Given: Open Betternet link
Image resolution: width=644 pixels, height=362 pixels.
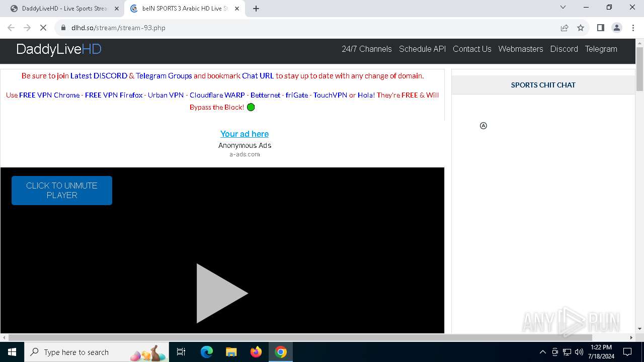Looking at the screenshot, I should point(265,95).
